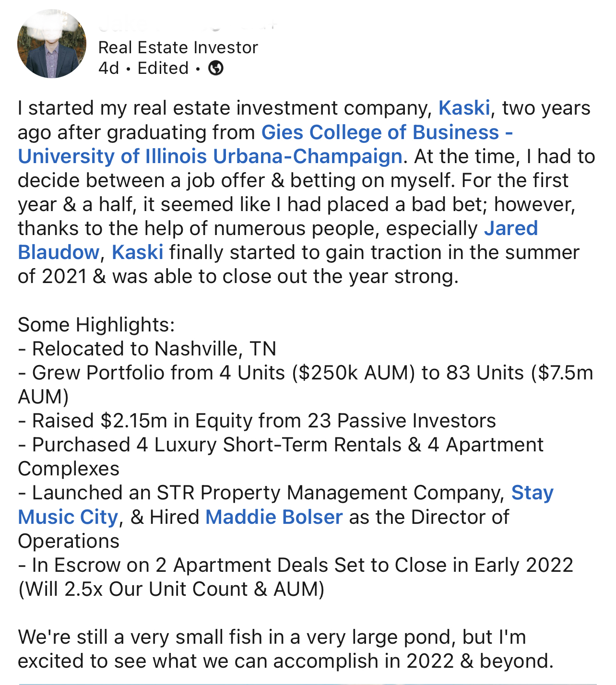Viewport: 616px width, 685px height.
Task: Open Jared Blaudow's profile mention
Action: [510, 228]
